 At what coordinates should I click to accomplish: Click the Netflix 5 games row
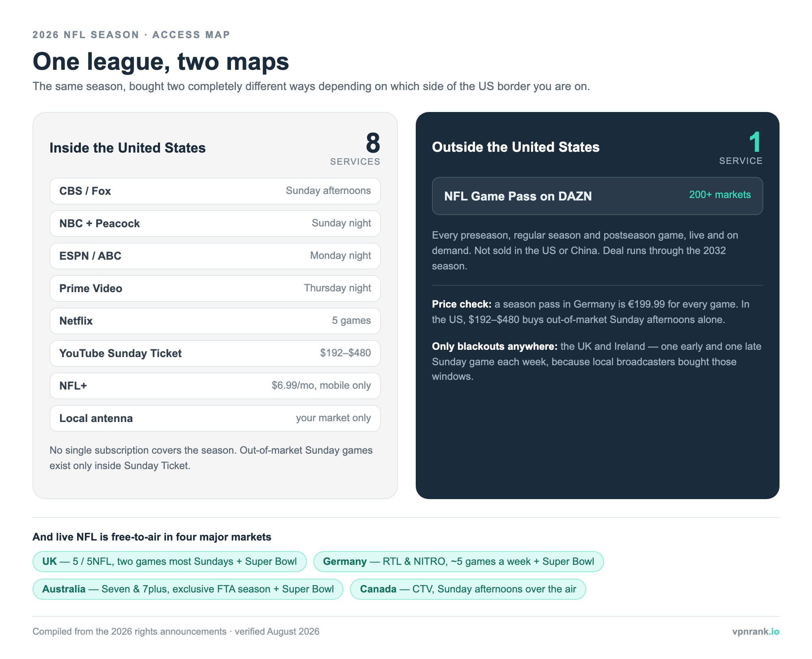pyautogui.click(x=215, y=321)
